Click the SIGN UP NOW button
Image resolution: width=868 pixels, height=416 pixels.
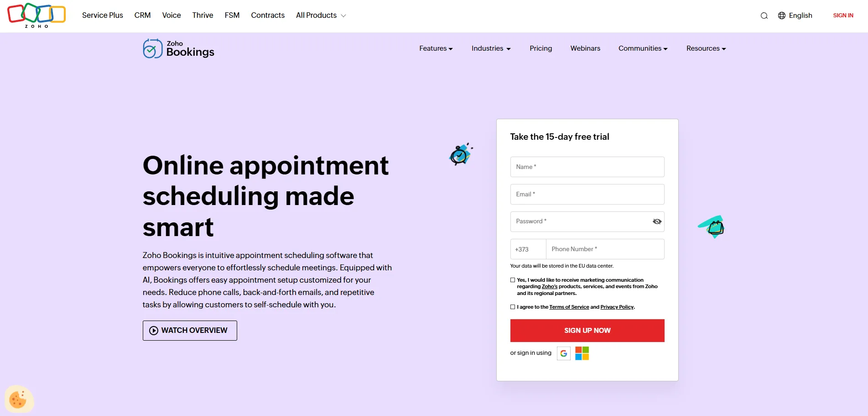pyautogui.click(x=587, y=330)
